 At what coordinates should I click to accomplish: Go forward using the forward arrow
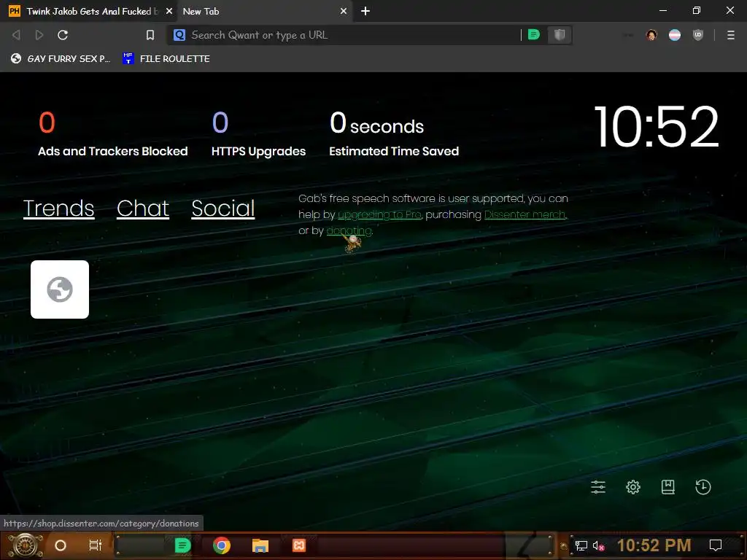[39, 35]
